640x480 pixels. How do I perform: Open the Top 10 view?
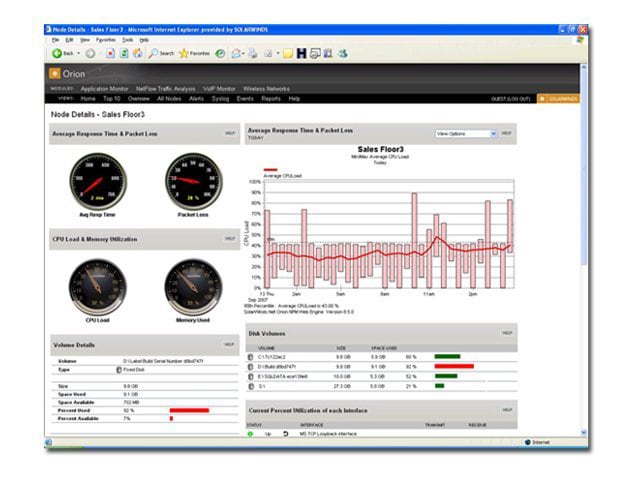113,99
